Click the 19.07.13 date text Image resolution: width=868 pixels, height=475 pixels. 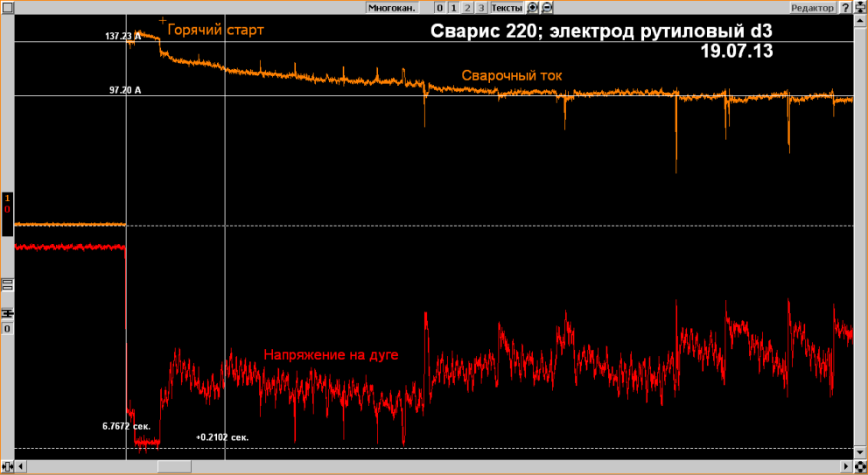coord(736,52)
